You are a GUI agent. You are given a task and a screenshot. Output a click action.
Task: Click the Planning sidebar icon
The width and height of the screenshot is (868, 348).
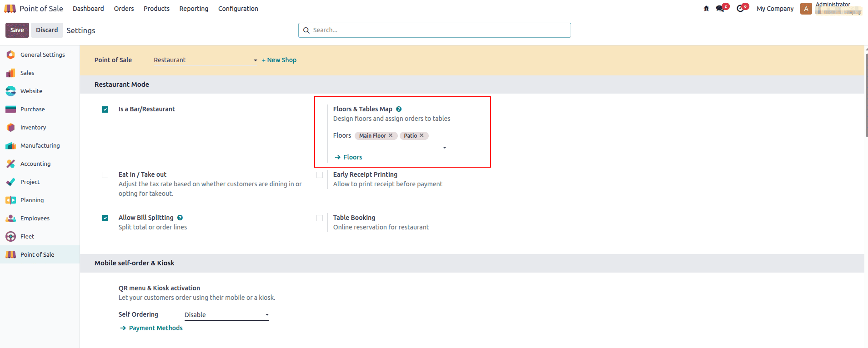pyautogui.click(x=11, y=200)
